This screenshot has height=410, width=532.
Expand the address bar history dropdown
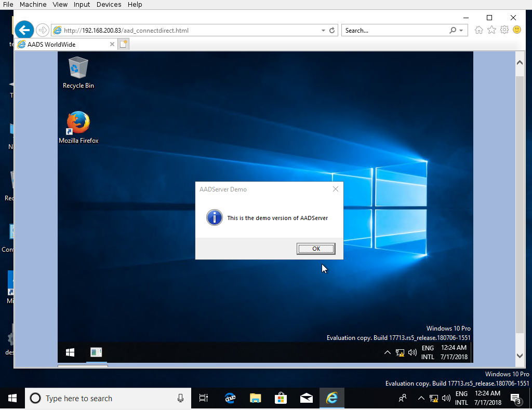pos(323,31)
